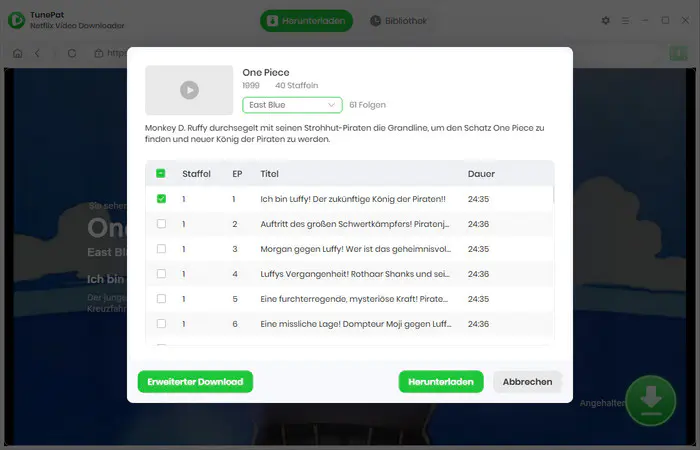
Task: Click the reload page icon
Action: point(71,54)
